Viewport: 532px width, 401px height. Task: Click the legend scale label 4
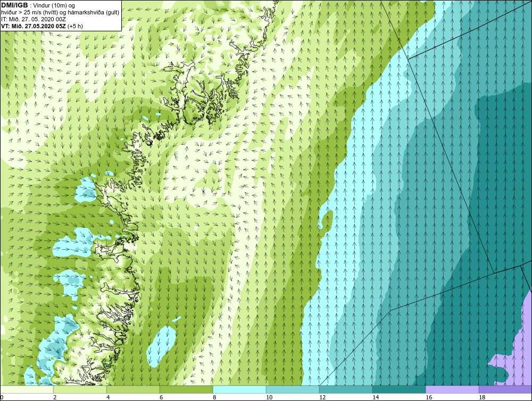coord(108,397)
